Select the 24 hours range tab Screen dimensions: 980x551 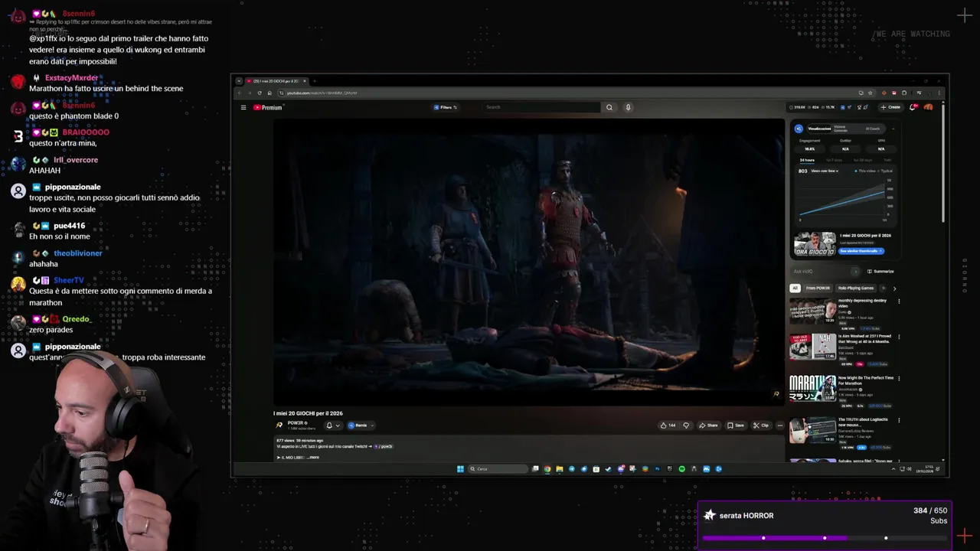click(807, 160)
